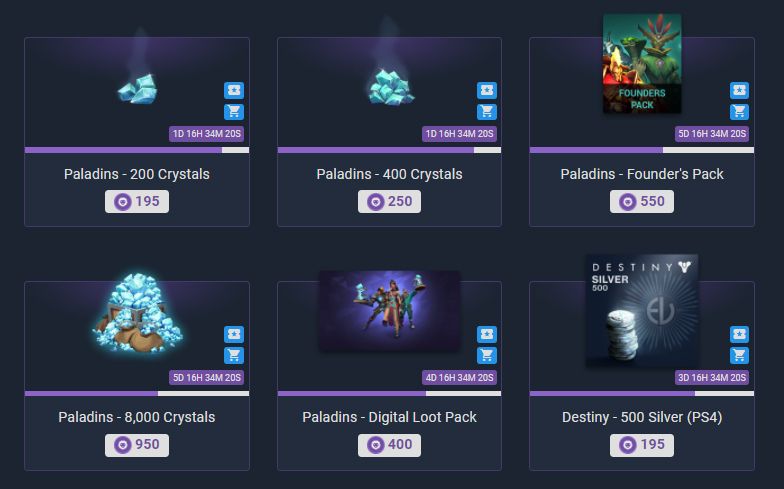The width and height of the screenshot is (784, 489).
Task: Click ticket icon on Paladins 400 Crystals card
Action: pyautogui.click(x=486, y=90)
